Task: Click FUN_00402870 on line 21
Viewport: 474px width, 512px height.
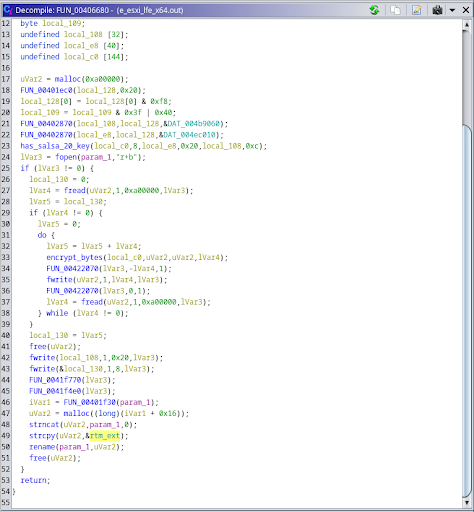Action: pos(46,124)
